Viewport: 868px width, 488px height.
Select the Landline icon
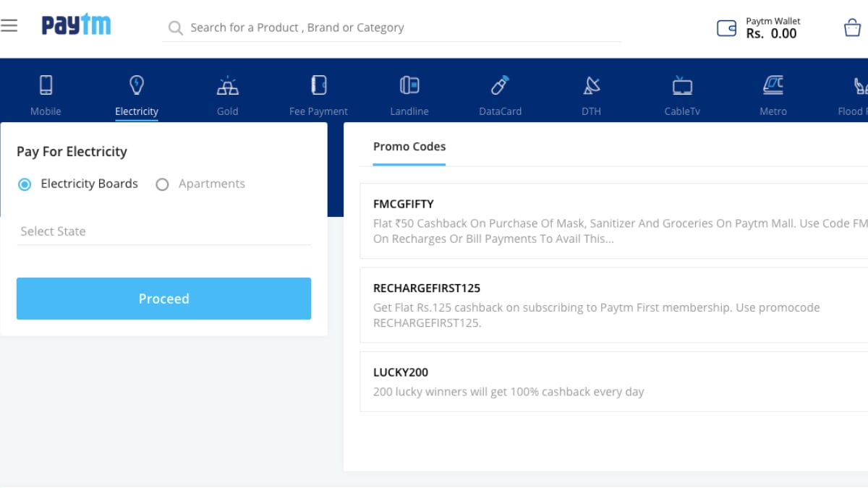tap(409, 85)
